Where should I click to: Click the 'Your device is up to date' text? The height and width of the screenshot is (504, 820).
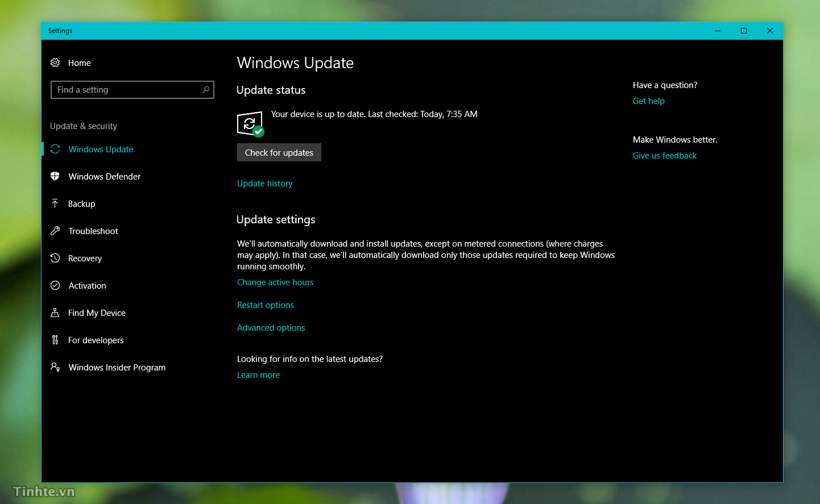[374, 114]
